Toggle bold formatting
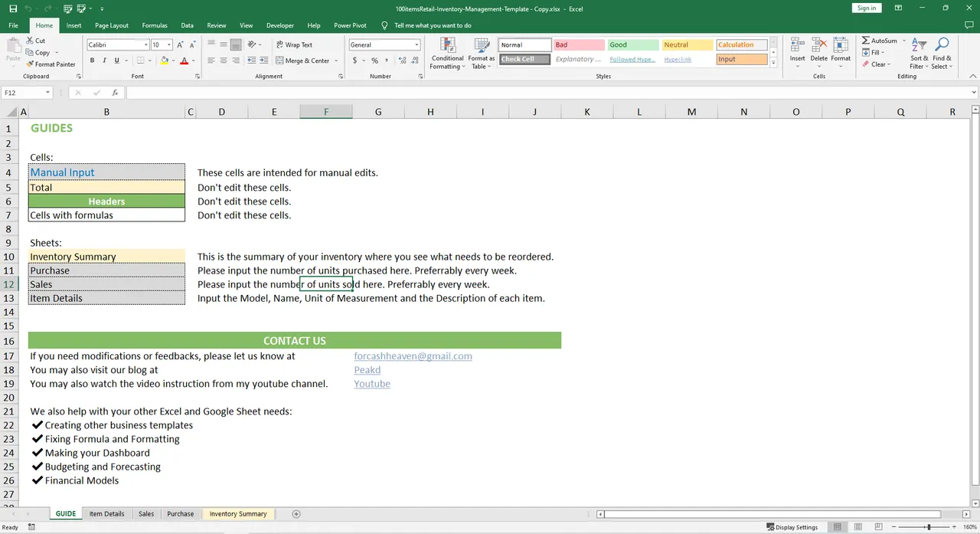Viewport: 980px width, 534px height. pyautogui.click(x=92, y=60)
